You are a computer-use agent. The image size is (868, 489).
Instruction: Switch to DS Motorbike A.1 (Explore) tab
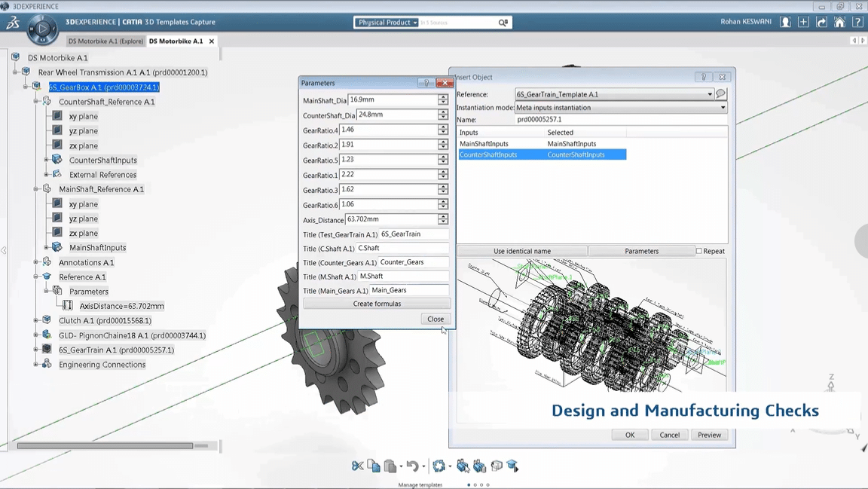click(x=105, y=41)
